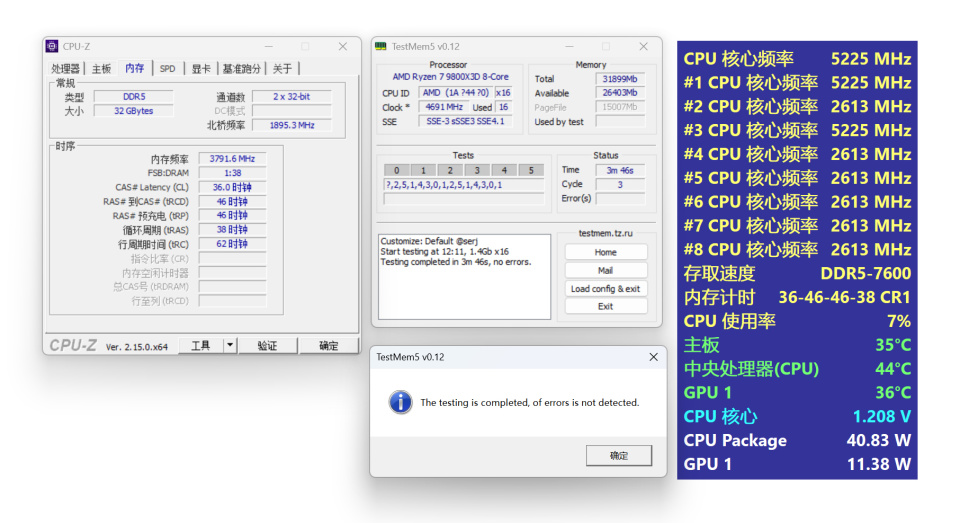Expand the 工具 dropdown arrow

click(230, 346)
